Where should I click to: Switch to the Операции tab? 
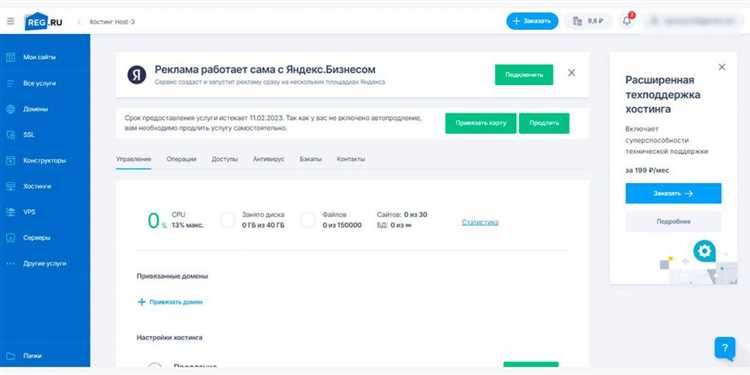coord(181,159)
